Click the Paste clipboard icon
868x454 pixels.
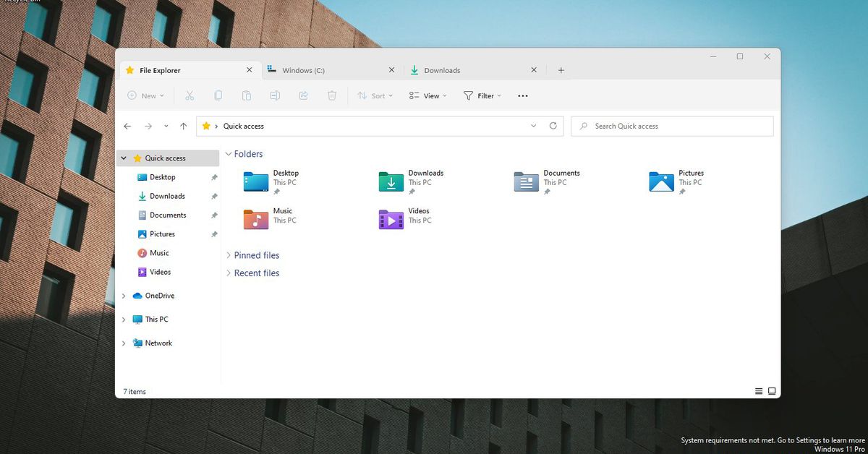click(x=247, y=95)
